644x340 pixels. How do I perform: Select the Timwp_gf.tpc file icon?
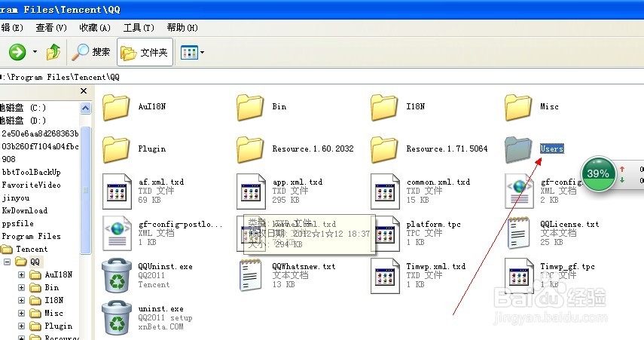point(519,275)
